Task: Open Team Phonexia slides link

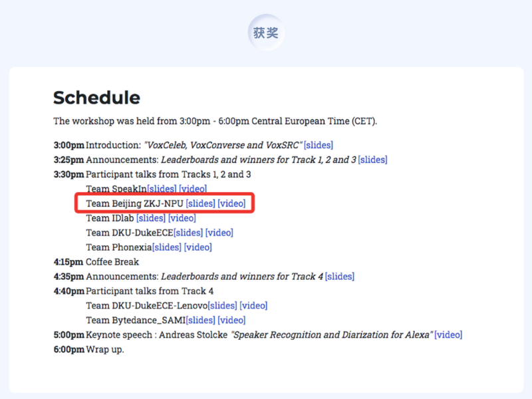Action: point(167,247)
